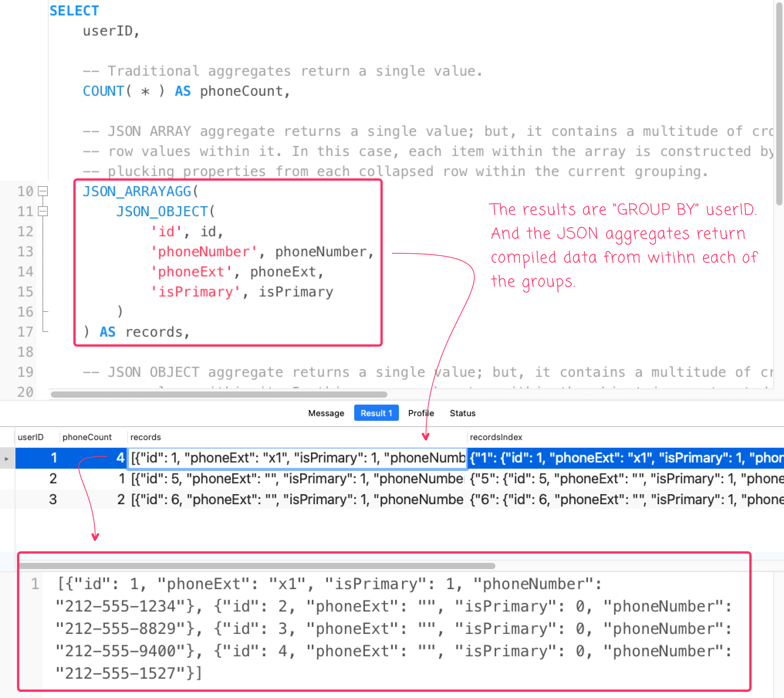Click the records column header
Image resolution: width=784 pixels, height=698 pixels.
tap(145, 437)
